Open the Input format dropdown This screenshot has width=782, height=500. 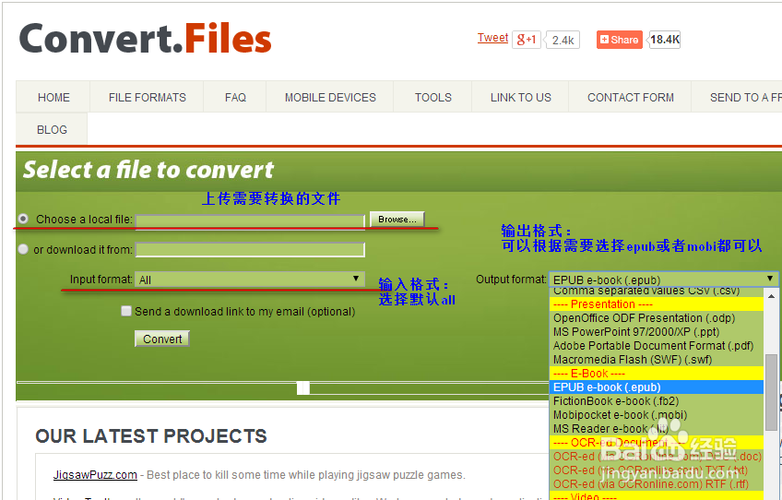tap(250, 279)
